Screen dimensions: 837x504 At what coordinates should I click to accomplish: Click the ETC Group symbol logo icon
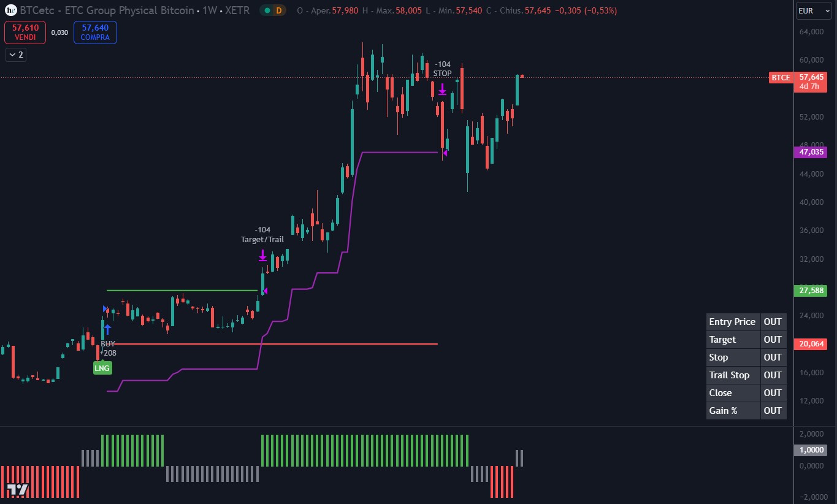[10, 10]
